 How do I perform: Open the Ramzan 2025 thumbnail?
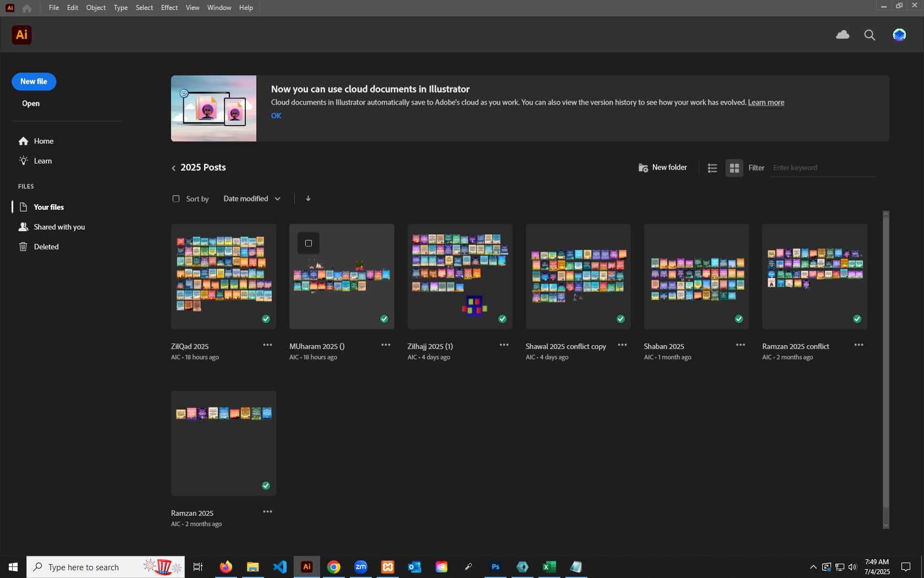pos(223,443)
